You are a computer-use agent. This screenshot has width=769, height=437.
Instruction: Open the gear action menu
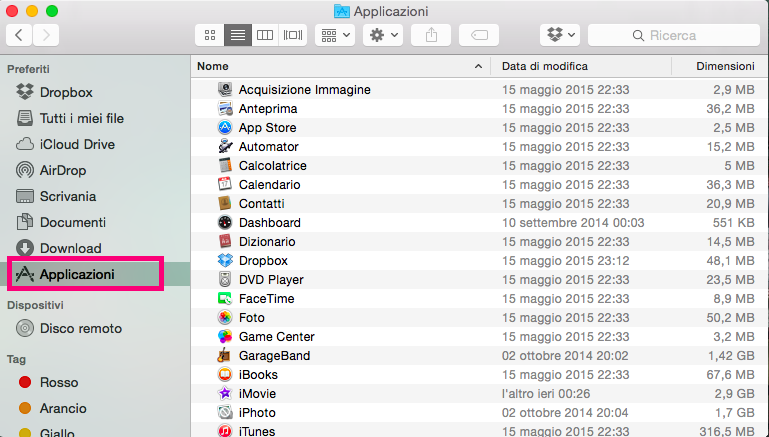[x=383, y=35]
